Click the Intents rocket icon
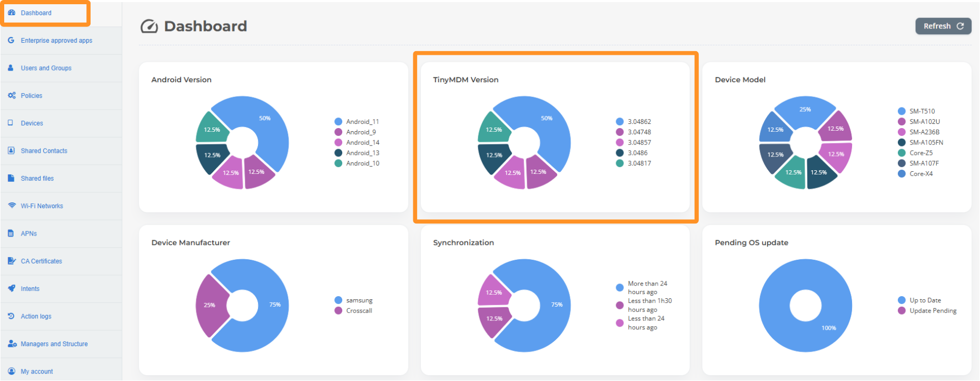 [x=12, y=288]
